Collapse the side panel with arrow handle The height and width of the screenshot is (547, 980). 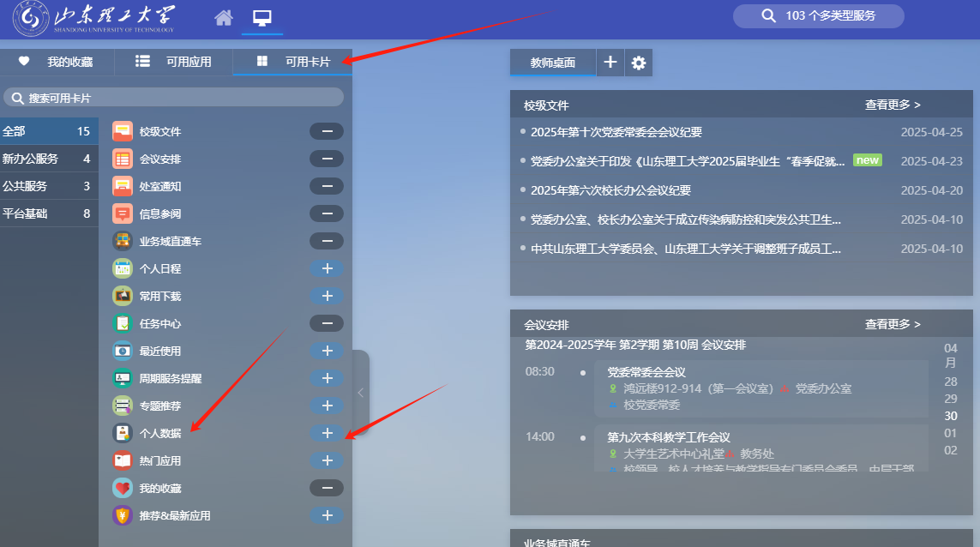[361, 393]
